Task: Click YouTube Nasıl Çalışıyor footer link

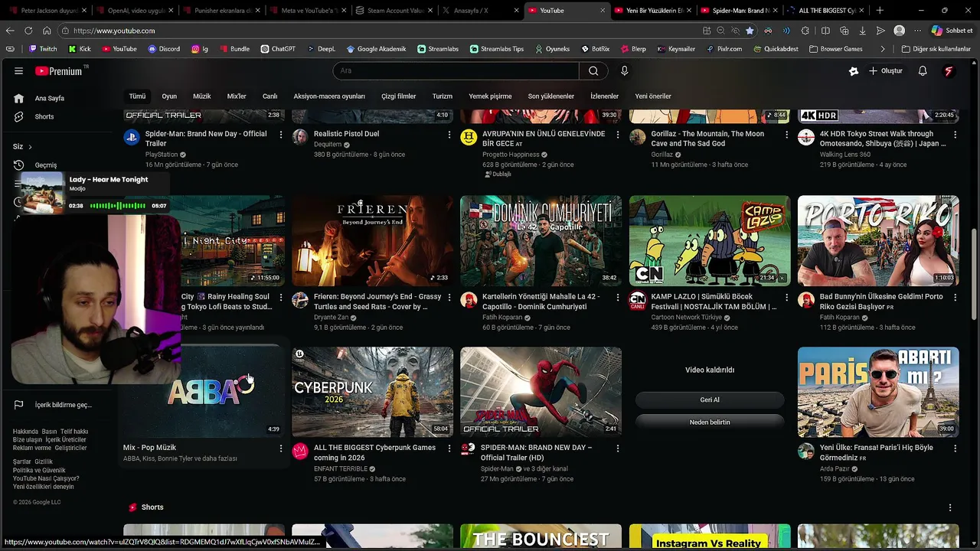Action: point(46,478)
